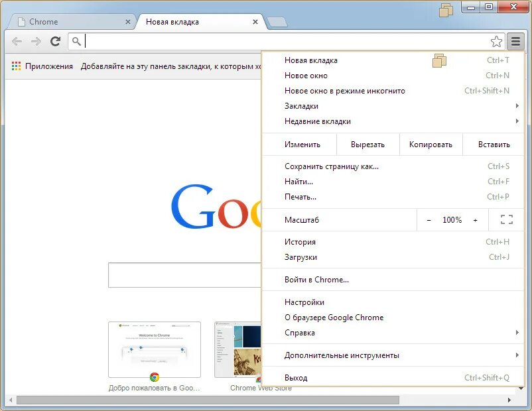
Task: Increase zoom with the plus button
Action: pyautogui.click(x=476, y=220)
